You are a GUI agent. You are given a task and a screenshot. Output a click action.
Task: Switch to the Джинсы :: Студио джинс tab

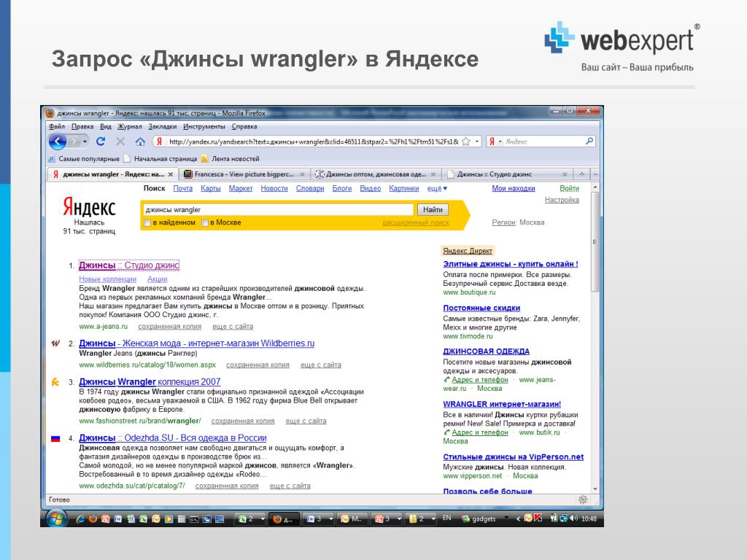(508, 174)
